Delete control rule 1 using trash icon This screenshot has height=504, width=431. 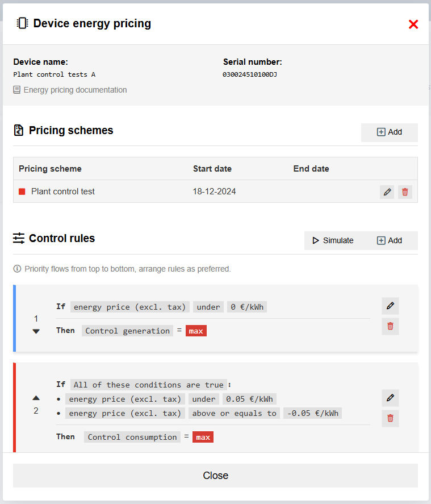pos(390,326)
